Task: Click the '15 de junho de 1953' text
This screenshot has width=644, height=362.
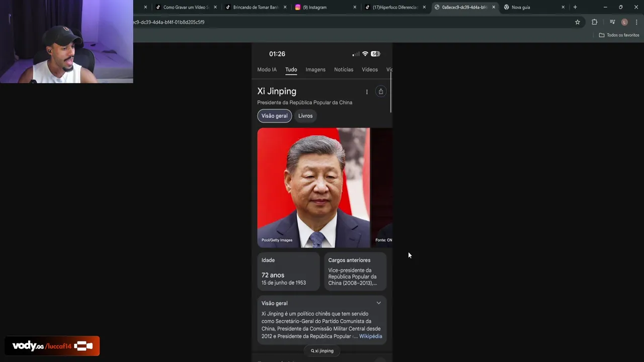Action: (284, 283)
